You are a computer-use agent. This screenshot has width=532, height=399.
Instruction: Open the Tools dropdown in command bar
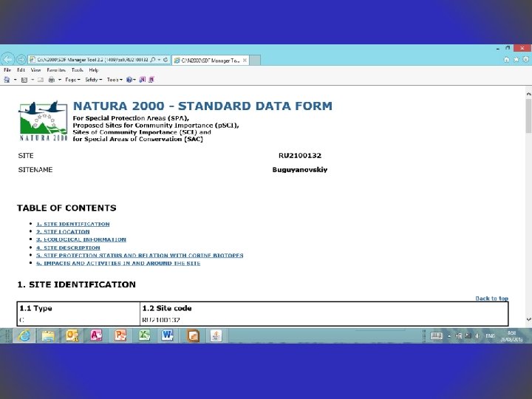tap(115, 80)
